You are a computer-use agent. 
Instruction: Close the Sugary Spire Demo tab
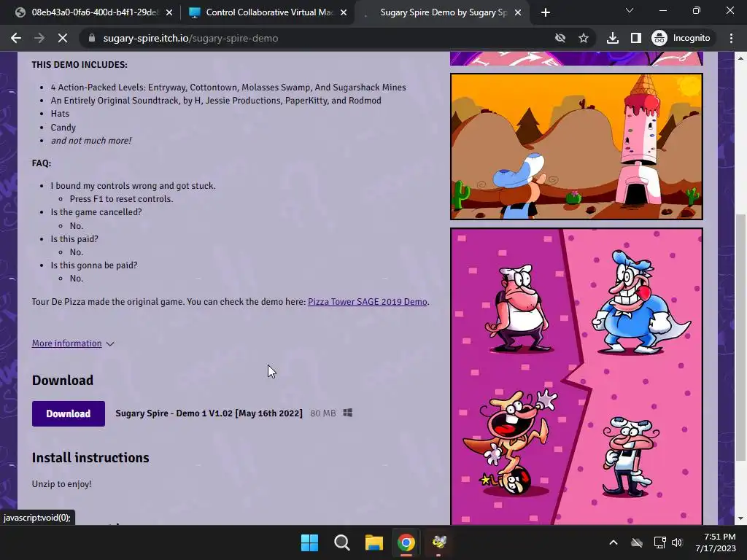[519, 12]
